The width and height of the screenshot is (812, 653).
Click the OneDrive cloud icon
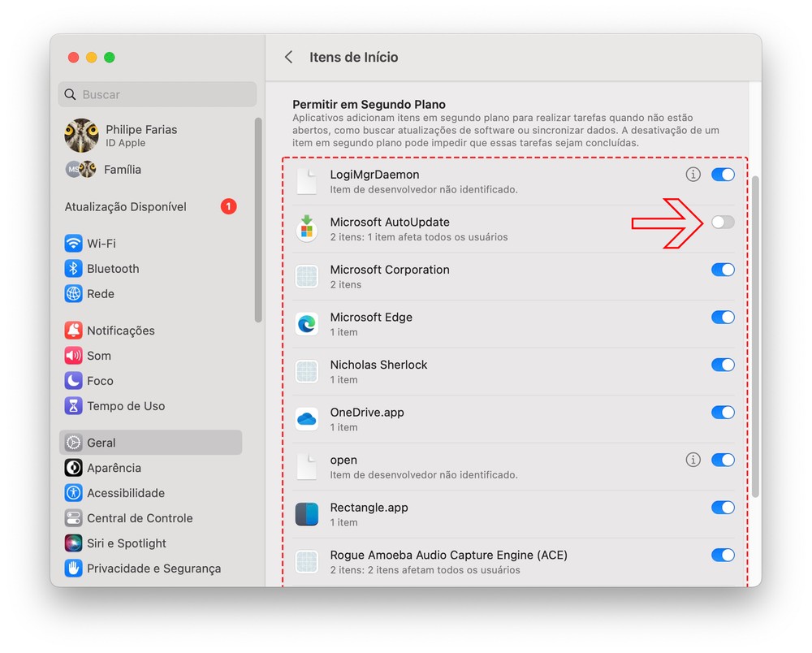pos(307,419)
